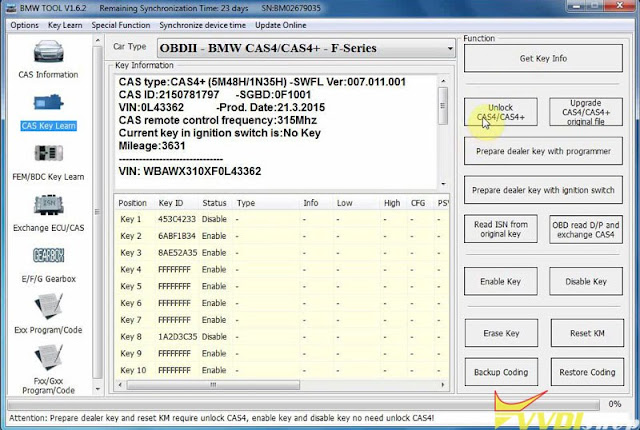The width and height of the screenshot is (640, 430).
Task: Select the Key 1 row
Action: (282, 219)
